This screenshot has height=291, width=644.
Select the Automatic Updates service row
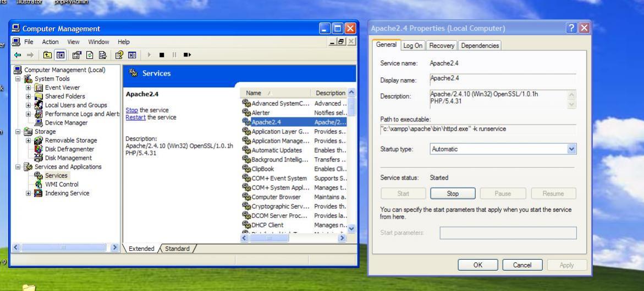click(294, 150)
